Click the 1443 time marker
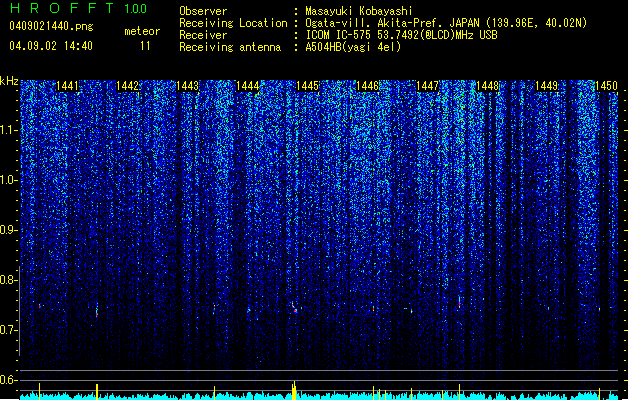This screenshot has width=629, height=400. point(187,86)
